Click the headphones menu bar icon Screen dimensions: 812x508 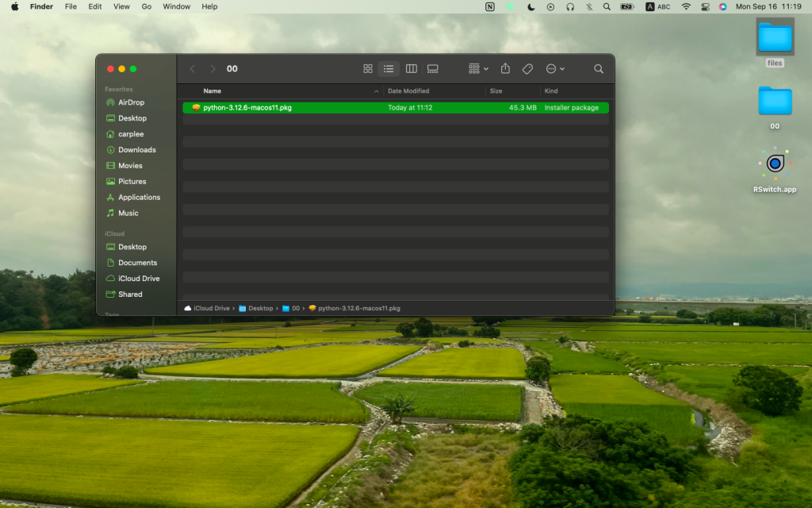pos(570,6)
